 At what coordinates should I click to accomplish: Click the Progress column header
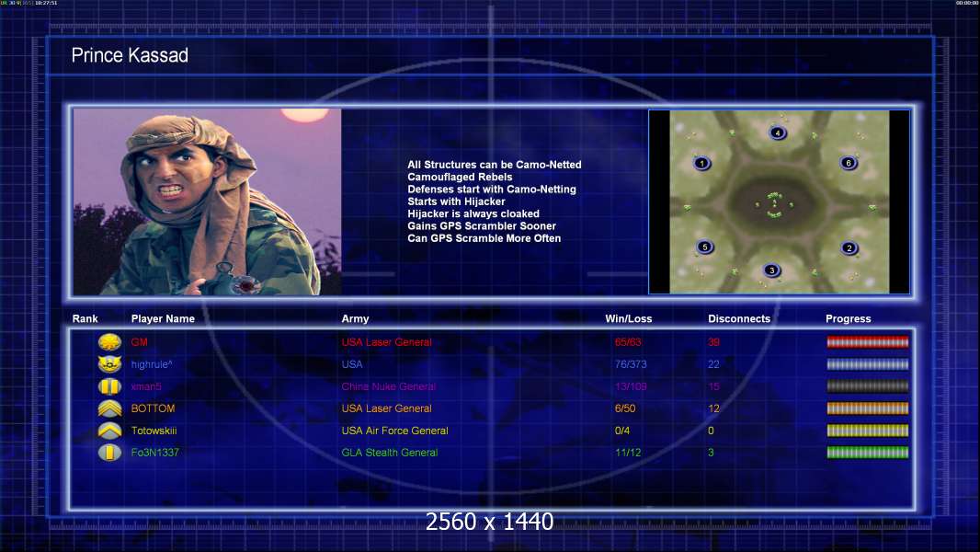pyautogui.click(x=849, y=319)
